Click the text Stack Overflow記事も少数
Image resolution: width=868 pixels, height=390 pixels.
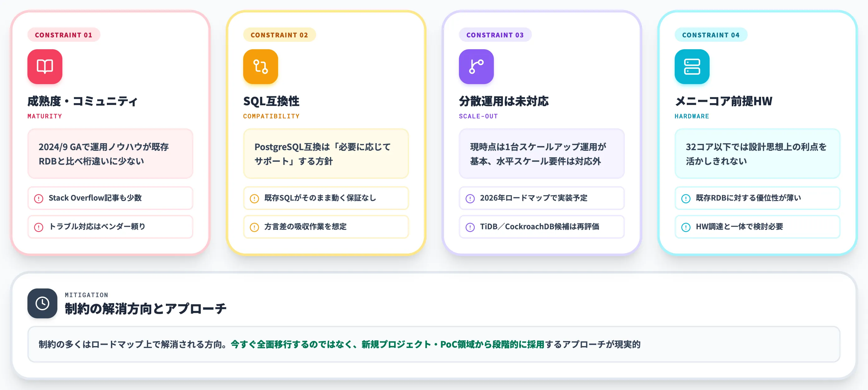tap(95, 198)
